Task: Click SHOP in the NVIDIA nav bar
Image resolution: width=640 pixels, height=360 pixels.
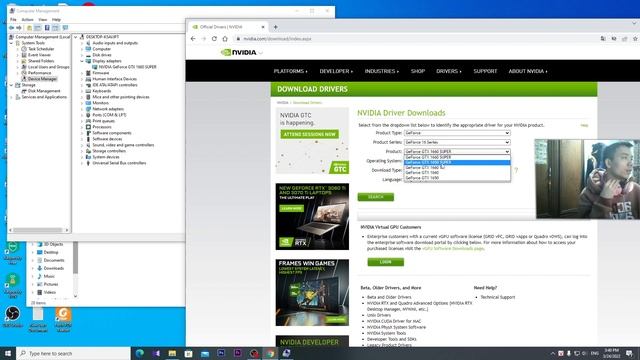Action: pos(418,71)
